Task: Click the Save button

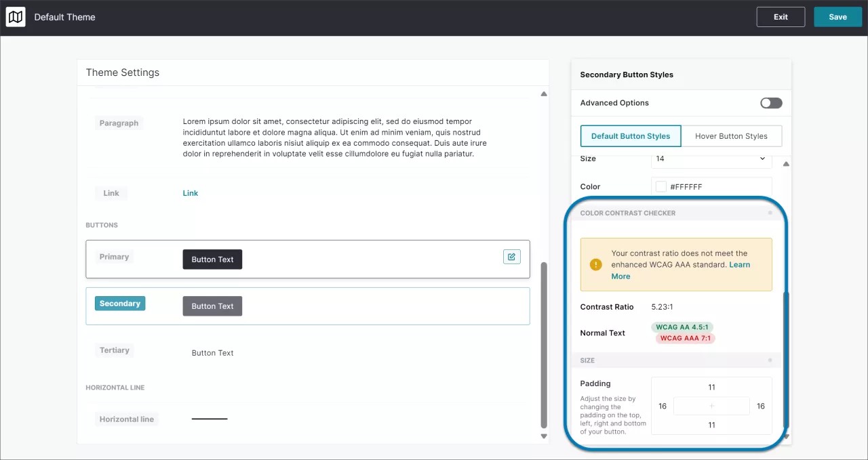Action: coord(837,16)
